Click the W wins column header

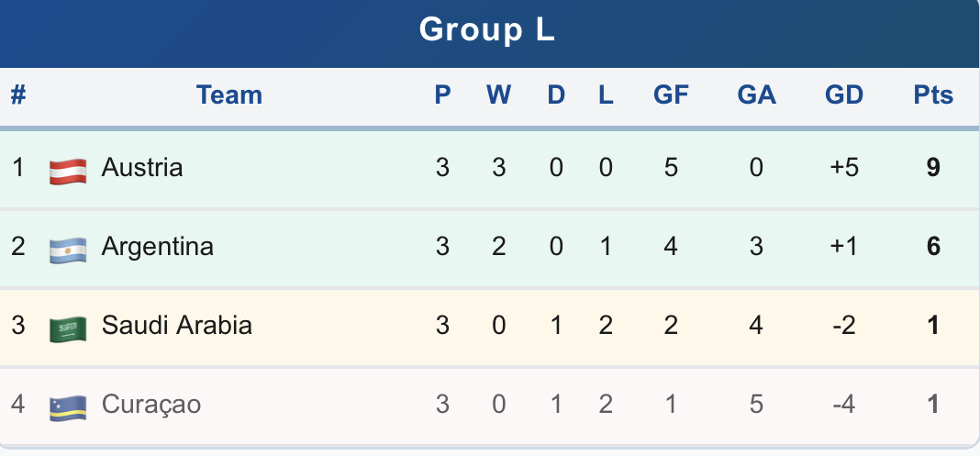(x=498, y=95)
